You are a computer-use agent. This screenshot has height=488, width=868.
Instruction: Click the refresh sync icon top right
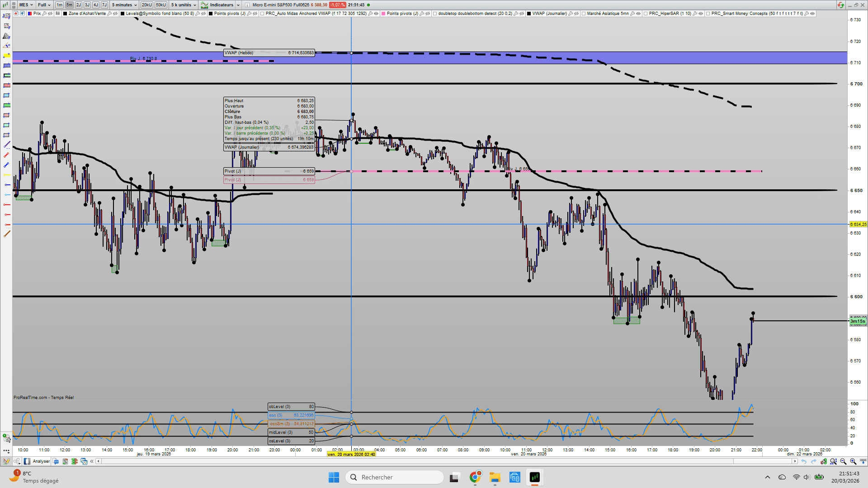click(840, 5)
